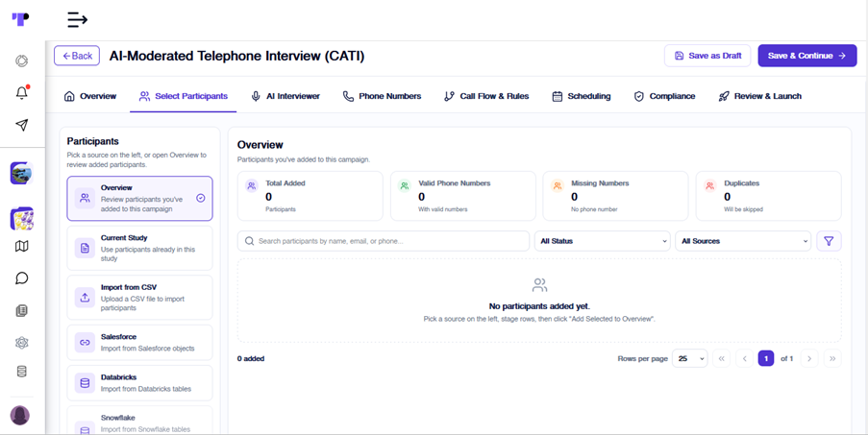
Task: Click 'No participants added yet.' message
Action: [x=539, y=306]
